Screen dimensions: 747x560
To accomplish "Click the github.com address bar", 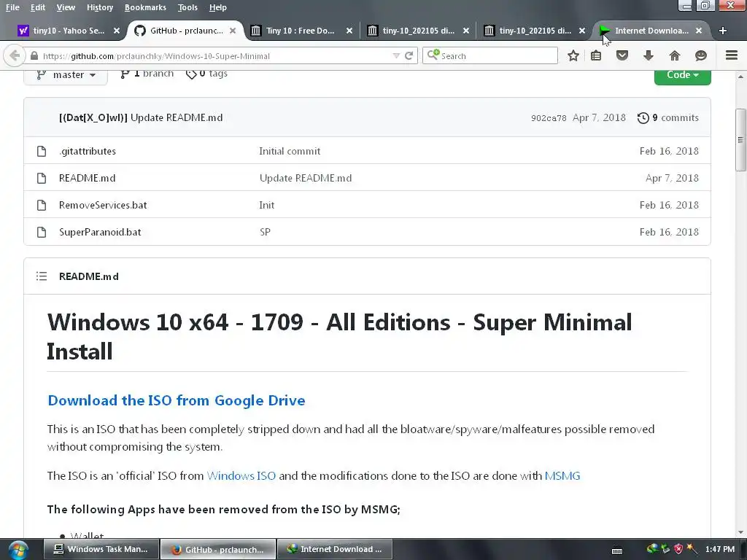I will [x=214, y=55].
